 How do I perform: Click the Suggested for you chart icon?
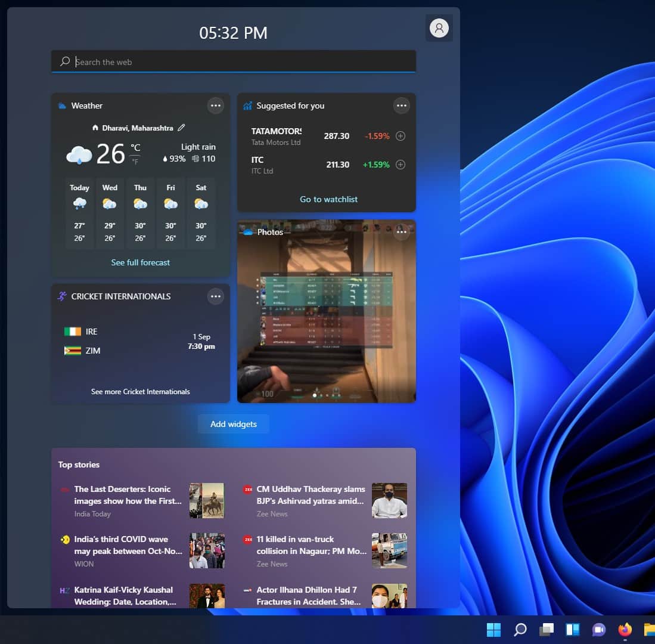coord(247,106)
